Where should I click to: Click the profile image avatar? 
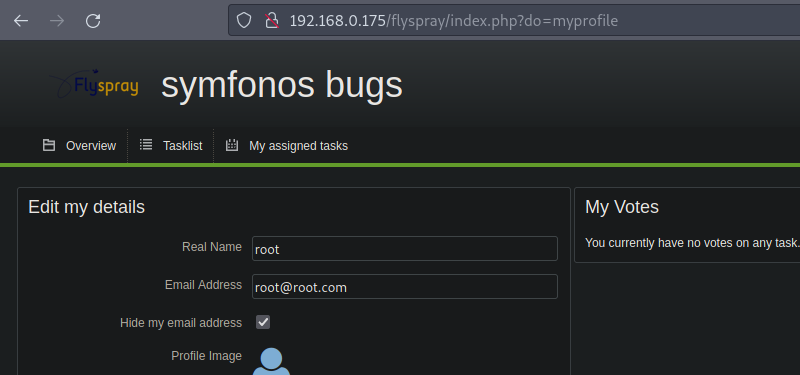point(271,361)
